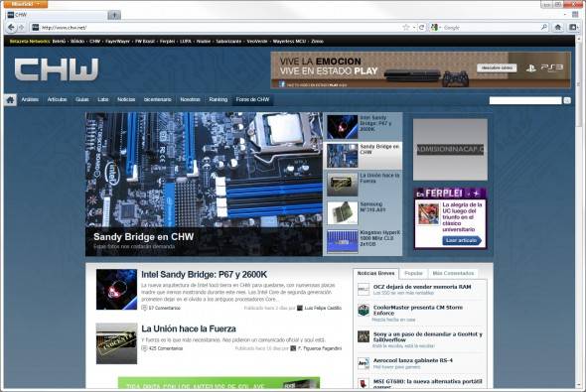The height and width of the screenshot is (392, 586).
Task: Click inside the site search field
Action: (525, 100)
